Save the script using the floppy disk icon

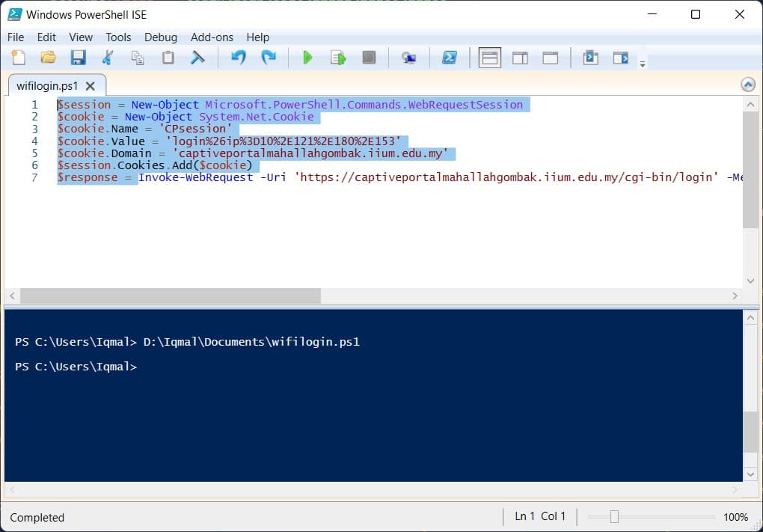tap(78, 58)
